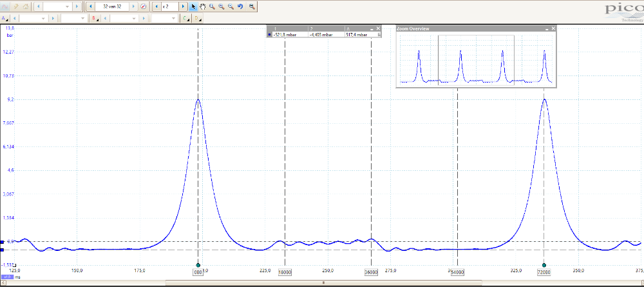
Task: Select the marquee zoom window tool
Action: click(212, 6)
